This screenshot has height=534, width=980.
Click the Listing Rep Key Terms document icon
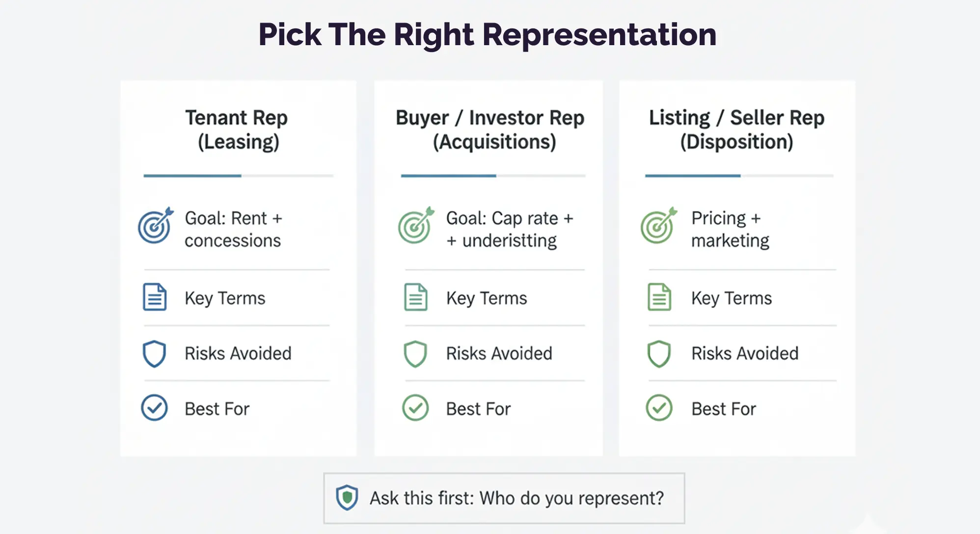(659, 297)
